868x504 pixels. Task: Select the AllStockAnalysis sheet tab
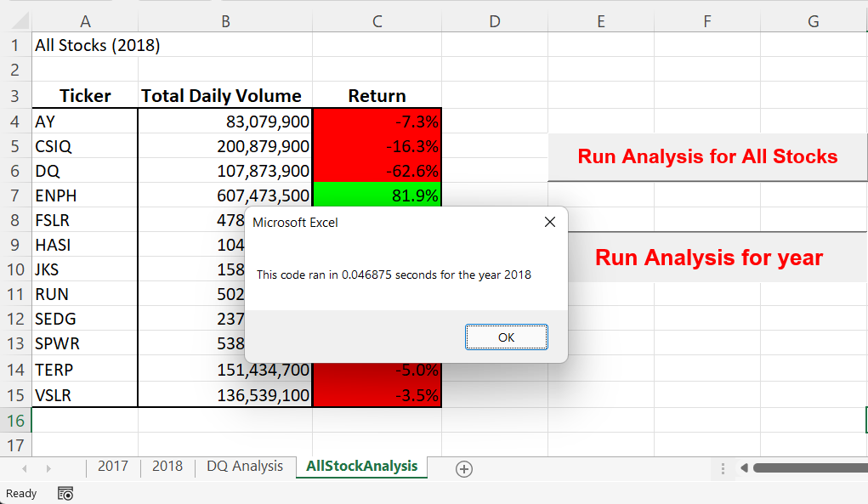(x=361, y=467)
